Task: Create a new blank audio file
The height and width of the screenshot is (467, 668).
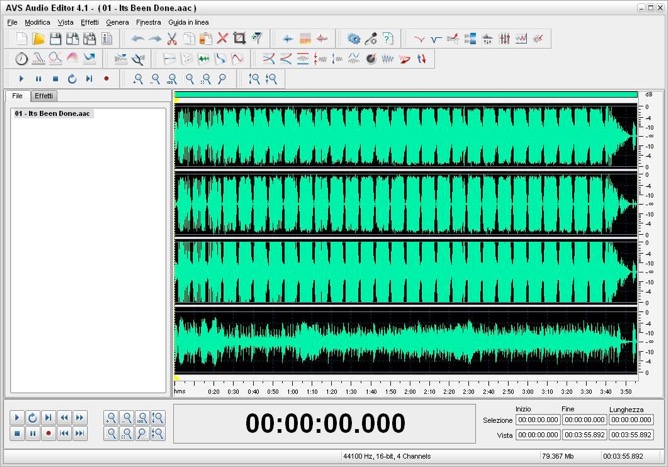Action: [x=21, y=39]
